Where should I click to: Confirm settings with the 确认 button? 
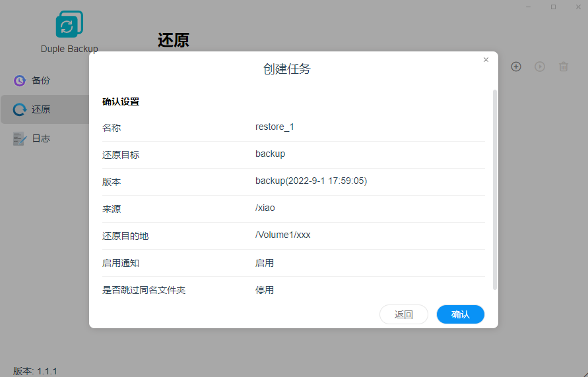[x=460, y=314]
